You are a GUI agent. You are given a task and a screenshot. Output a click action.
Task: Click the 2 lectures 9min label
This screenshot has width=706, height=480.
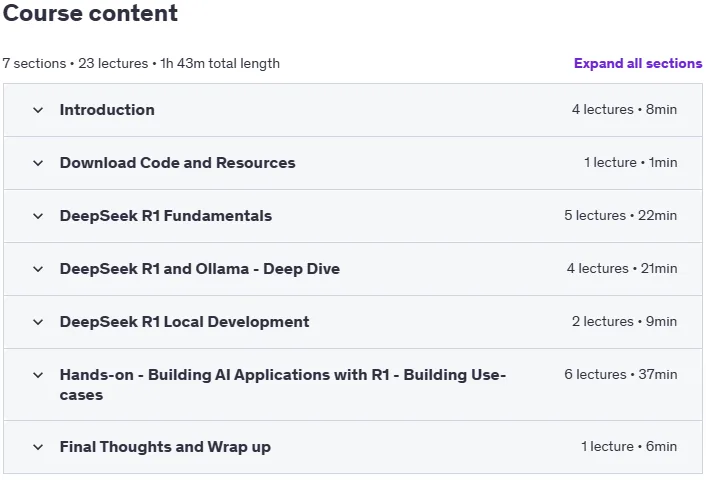click(x=625, y=322)
